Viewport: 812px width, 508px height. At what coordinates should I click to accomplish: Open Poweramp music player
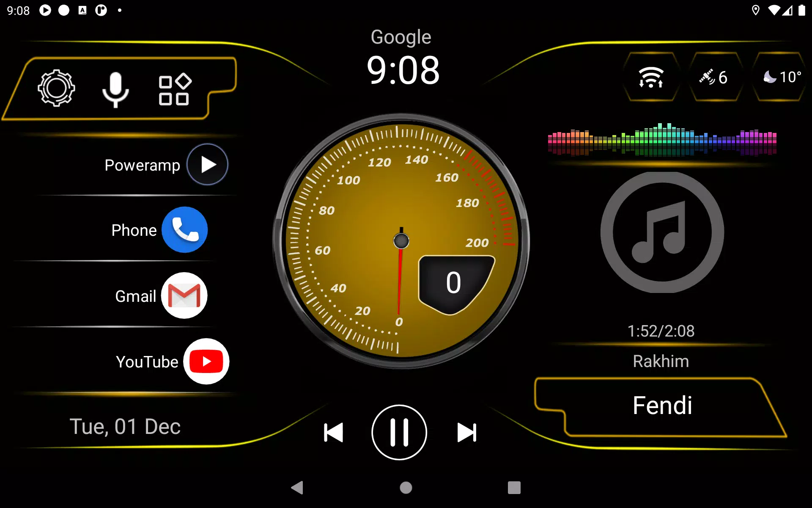point(207,164)
